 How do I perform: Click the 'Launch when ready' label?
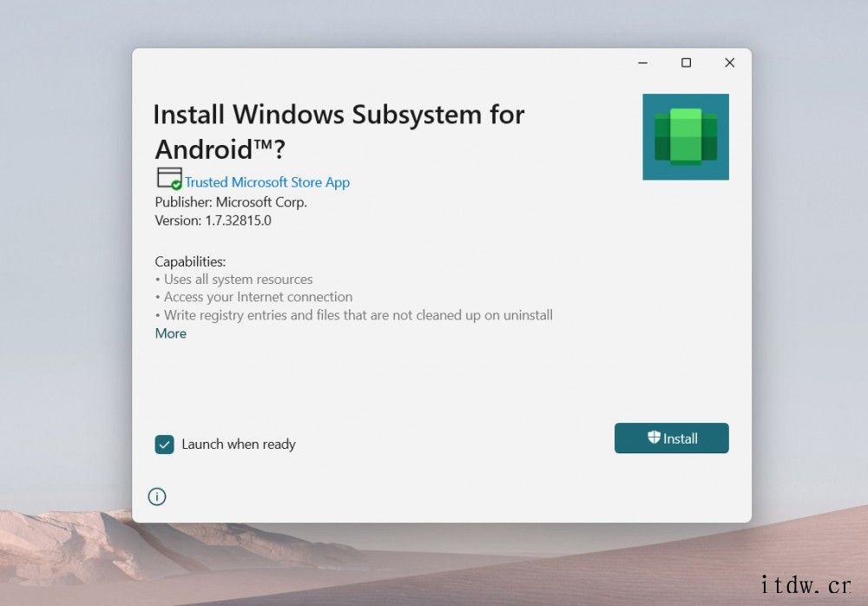[239, 445]
